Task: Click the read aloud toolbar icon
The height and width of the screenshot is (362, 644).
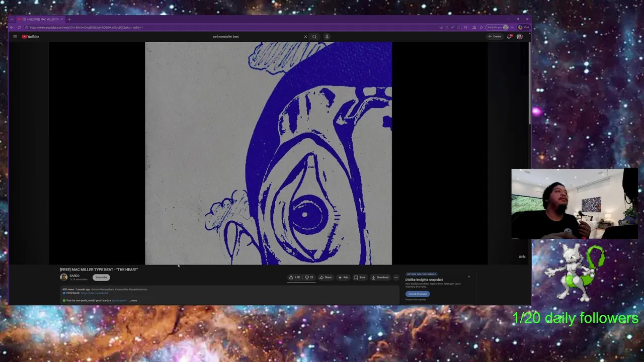Action: [x=453, y=27]
